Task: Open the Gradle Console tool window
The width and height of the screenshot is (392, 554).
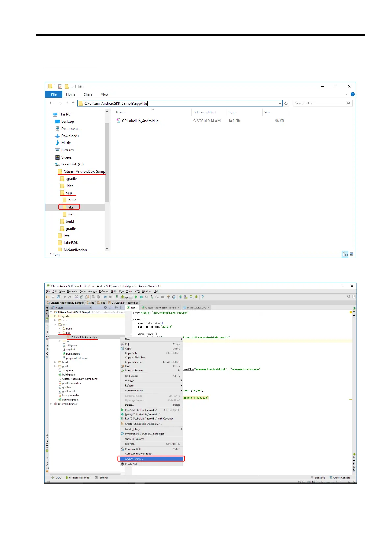Action: [x=340, y=478]
